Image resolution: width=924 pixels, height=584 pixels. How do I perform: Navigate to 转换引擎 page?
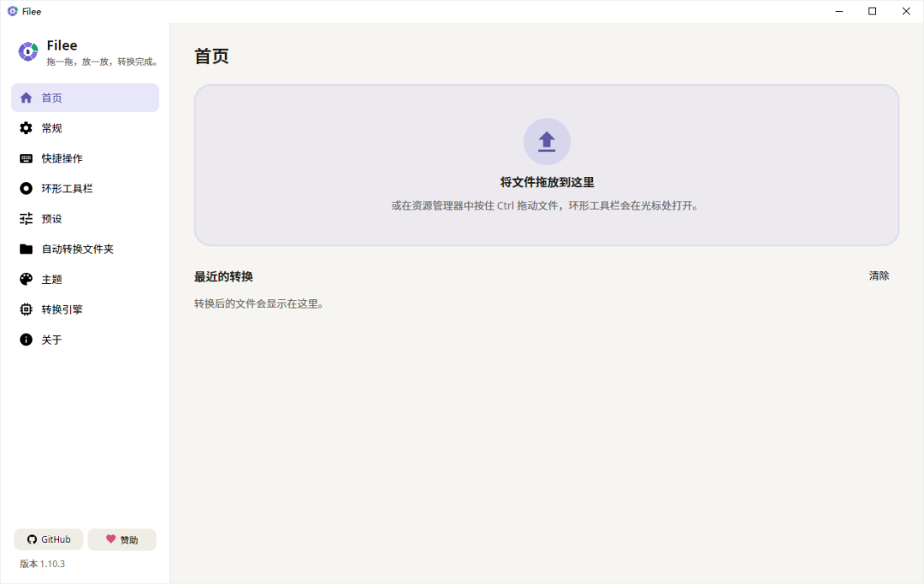pyautogui.click(x=85, y=309)
